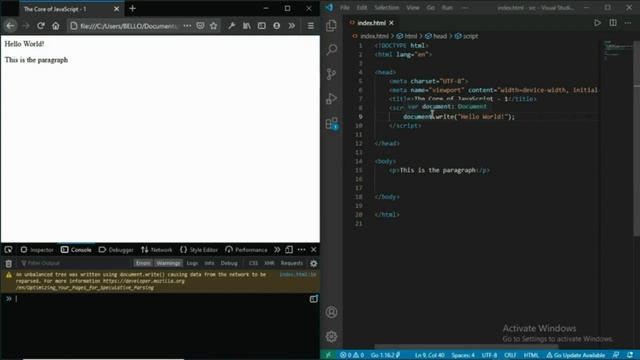Toggle Info filter in console
Image resolution: width=640 pixels, height=360 pixels.
(209, 263)
